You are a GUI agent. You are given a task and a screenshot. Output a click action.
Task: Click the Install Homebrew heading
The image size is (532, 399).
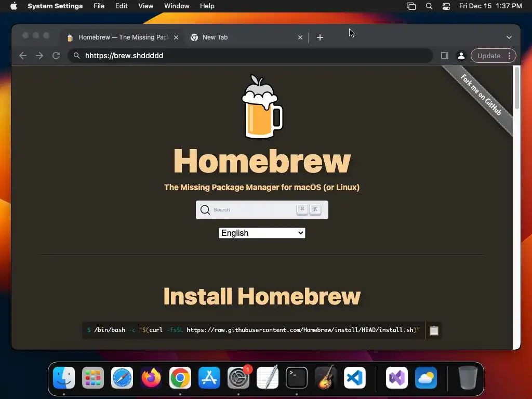pos(262,296)
